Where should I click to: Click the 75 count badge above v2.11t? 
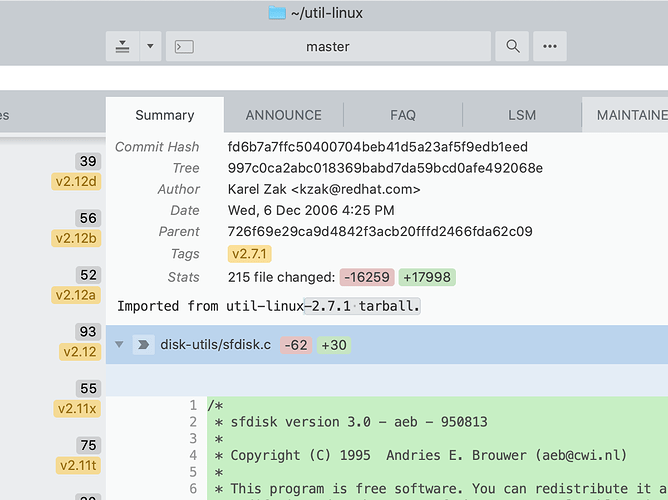tap(88, 445)
